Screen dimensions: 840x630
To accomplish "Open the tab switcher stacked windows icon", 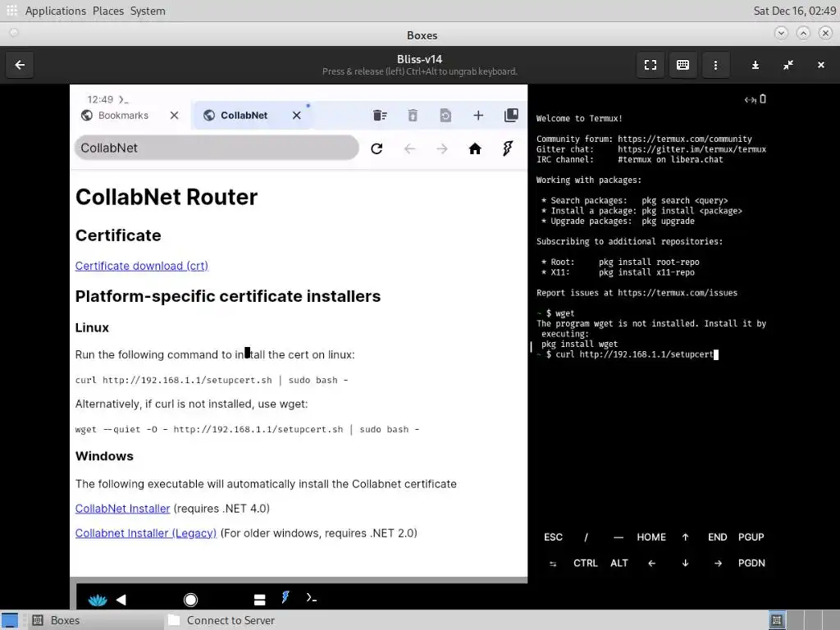I will coord(511,115).
